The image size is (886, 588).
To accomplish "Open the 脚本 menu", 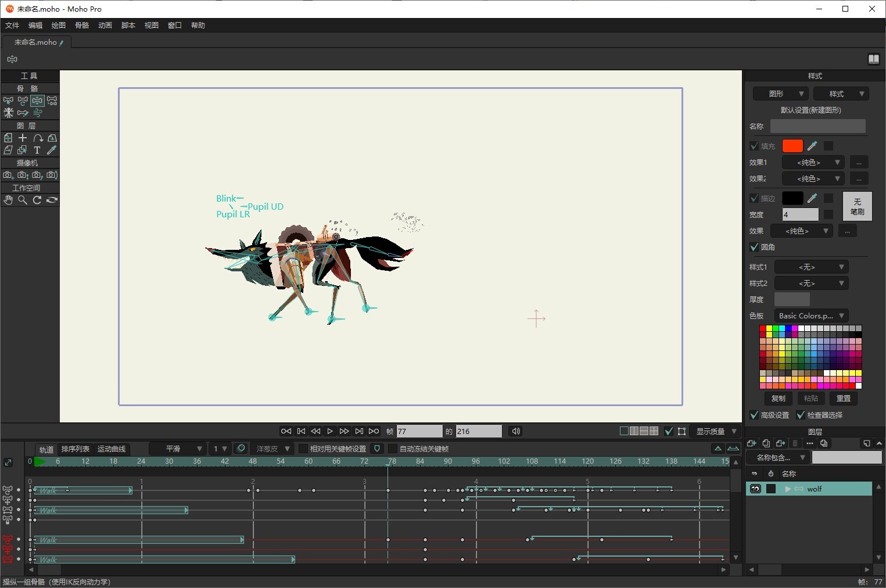I will (x=128, y=26).
